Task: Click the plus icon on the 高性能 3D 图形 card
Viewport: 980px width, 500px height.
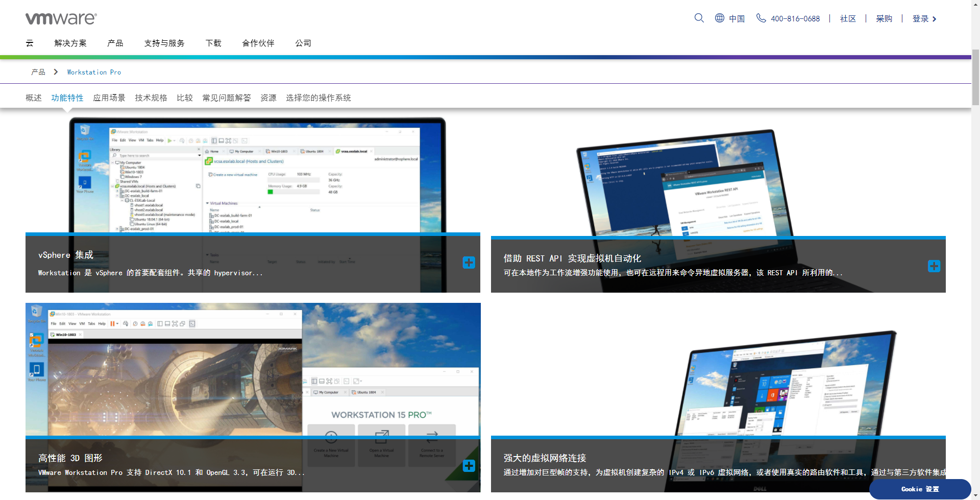Action: click(468, 466)
